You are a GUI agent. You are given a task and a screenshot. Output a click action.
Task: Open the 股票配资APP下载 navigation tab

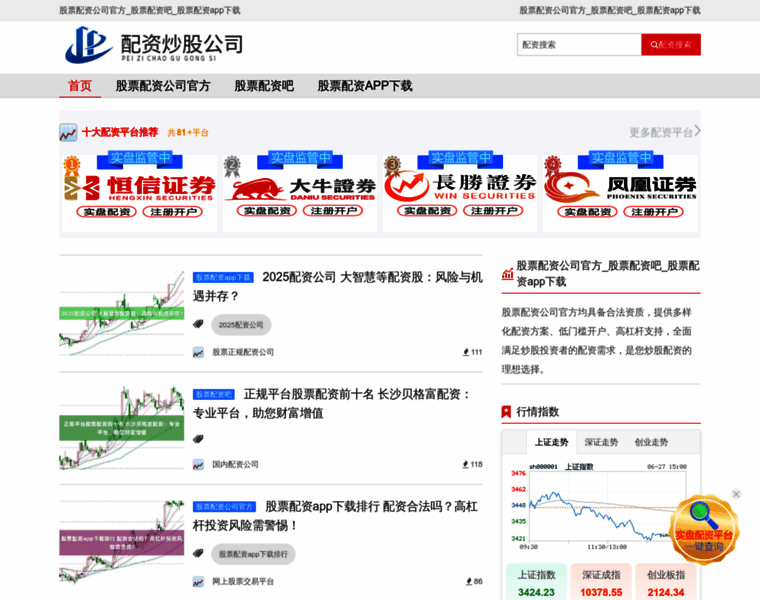(365, 86)
